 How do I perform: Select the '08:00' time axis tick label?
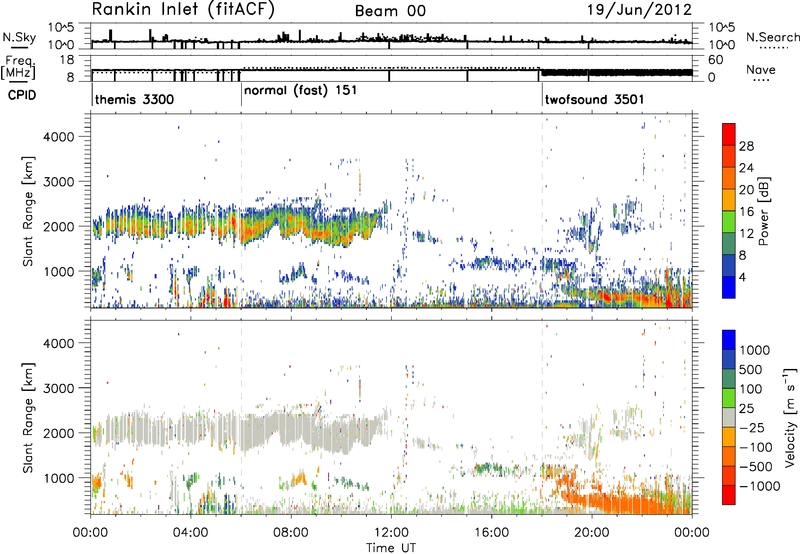[291, 533]
